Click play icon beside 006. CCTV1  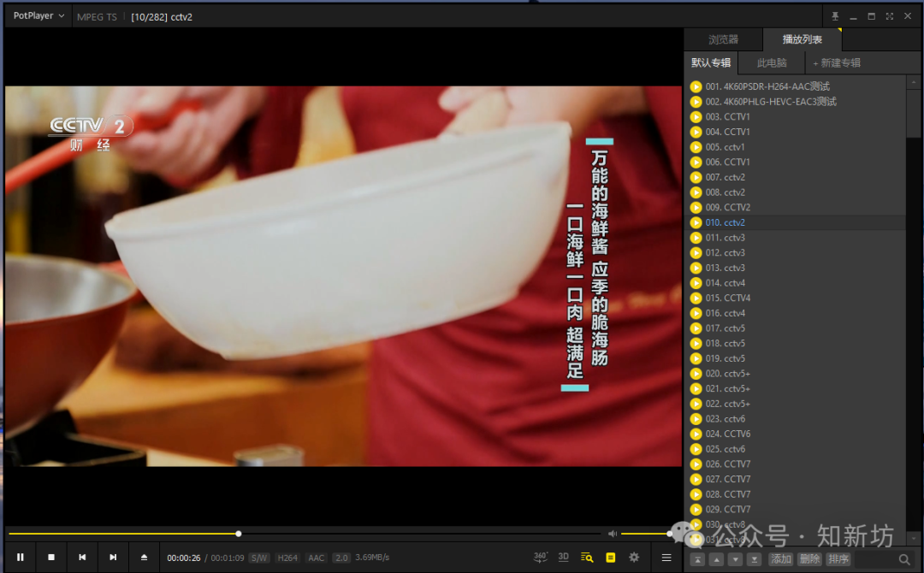(x=696, y=162)
